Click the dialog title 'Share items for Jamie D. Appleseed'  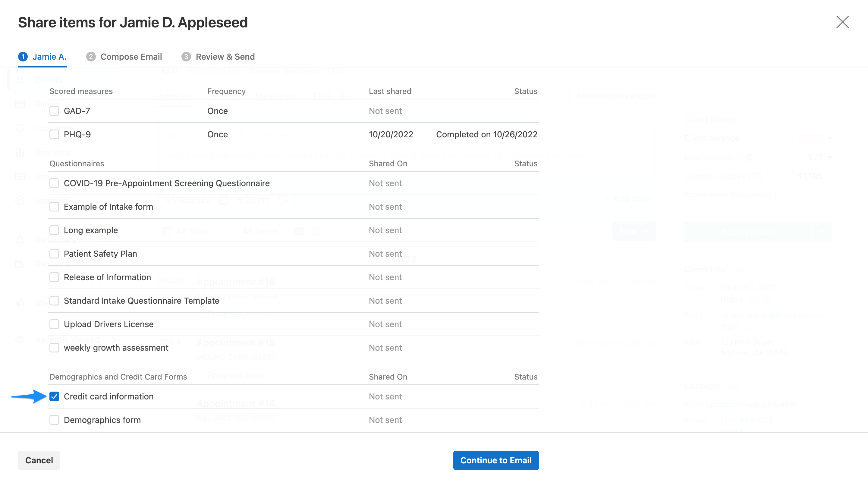pos(133,23)
